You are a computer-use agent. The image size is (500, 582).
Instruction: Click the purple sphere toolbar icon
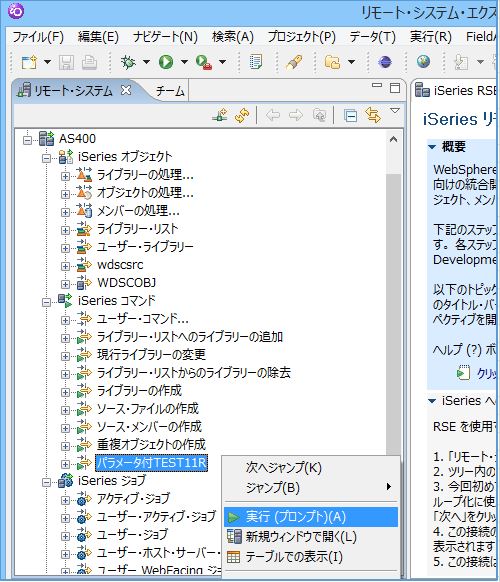pyautogui.click(x=385, y=62)
